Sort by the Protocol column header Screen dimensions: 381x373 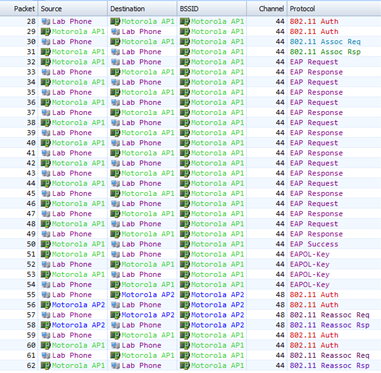(x=334, y=9)
